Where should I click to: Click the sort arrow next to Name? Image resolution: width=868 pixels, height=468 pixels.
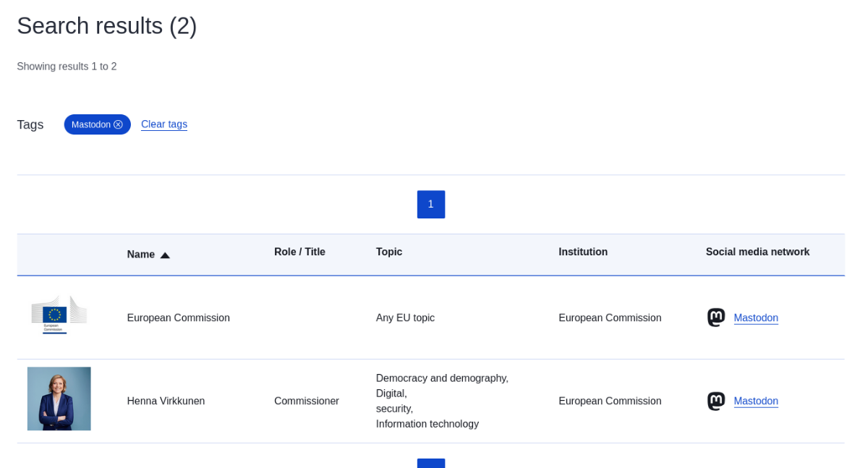165,255
